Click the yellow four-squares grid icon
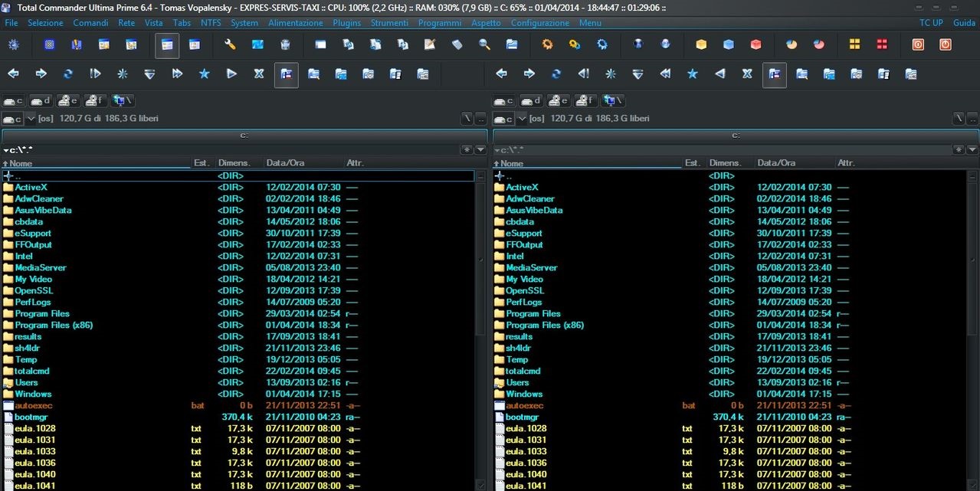This screenshot has height=491, width=980. click(854, 45)
